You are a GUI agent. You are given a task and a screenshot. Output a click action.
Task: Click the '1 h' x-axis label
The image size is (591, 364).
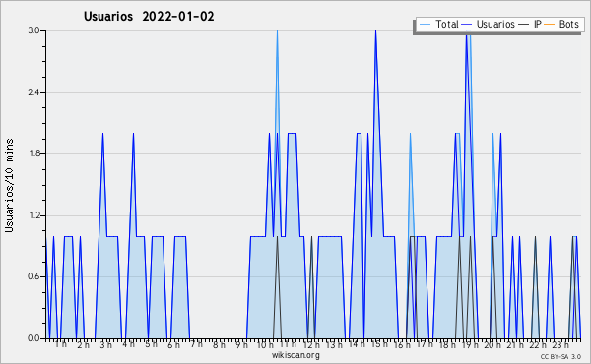tap(61, 344)
